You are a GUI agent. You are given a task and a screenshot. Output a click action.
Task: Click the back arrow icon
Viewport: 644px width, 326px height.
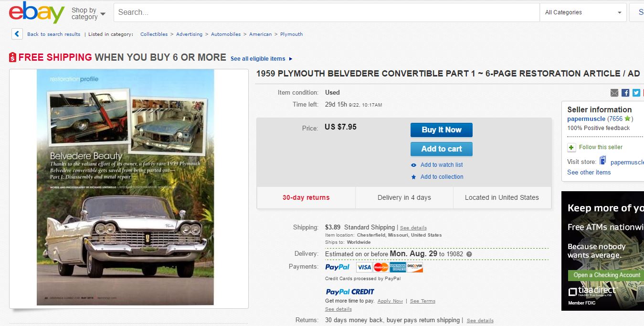click(x=17, y=34)
